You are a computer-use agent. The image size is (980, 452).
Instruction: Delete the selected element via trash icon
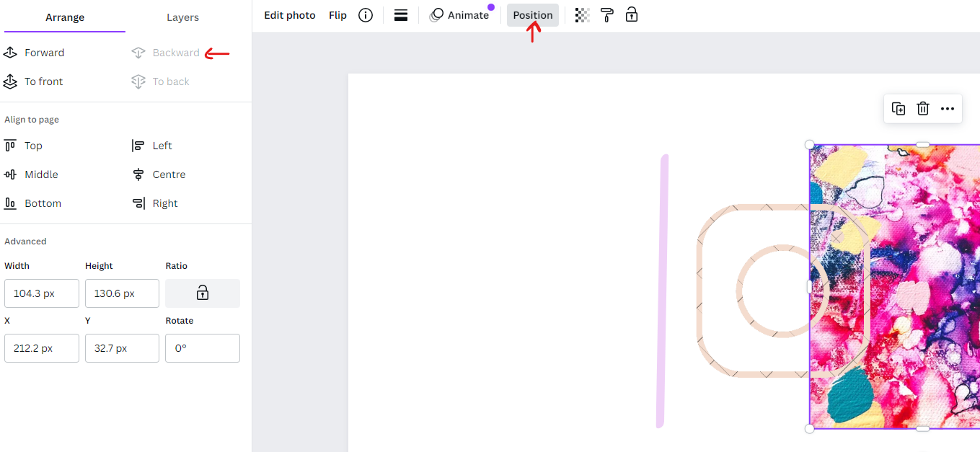pyautogui.click(x=923, y=109)
